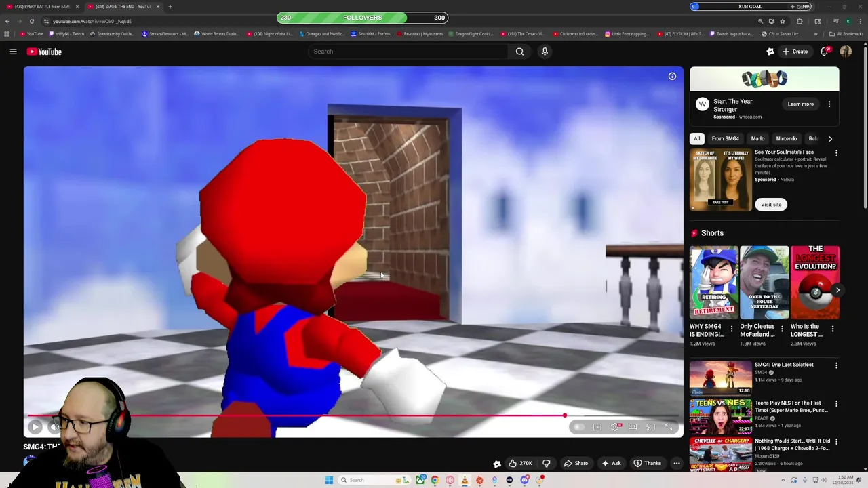The width and height of the screenshot is (868, 488).
Task: Click Visit site on the soulmate ad
Action: click(x=771, y=205)
